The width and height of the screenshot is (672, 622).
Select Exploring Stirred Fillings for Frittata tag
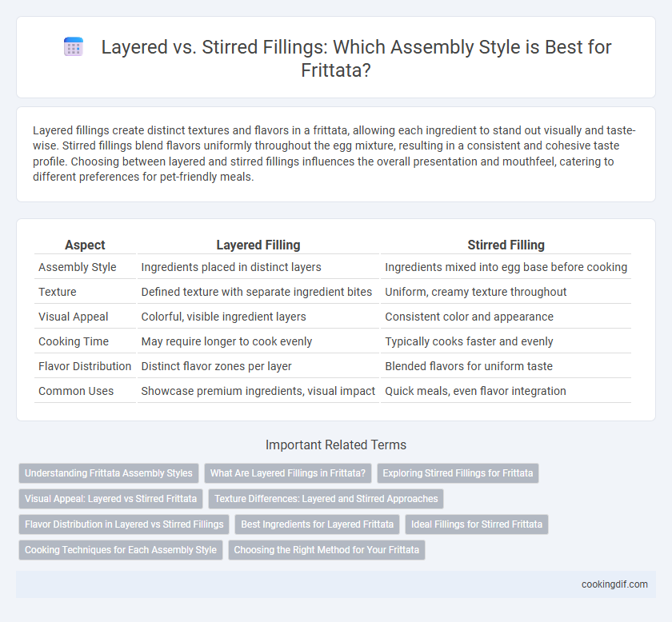[458, 473]
